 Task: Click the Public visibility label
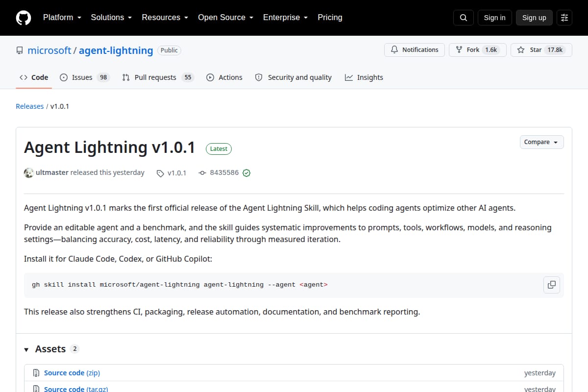[169, 50]
